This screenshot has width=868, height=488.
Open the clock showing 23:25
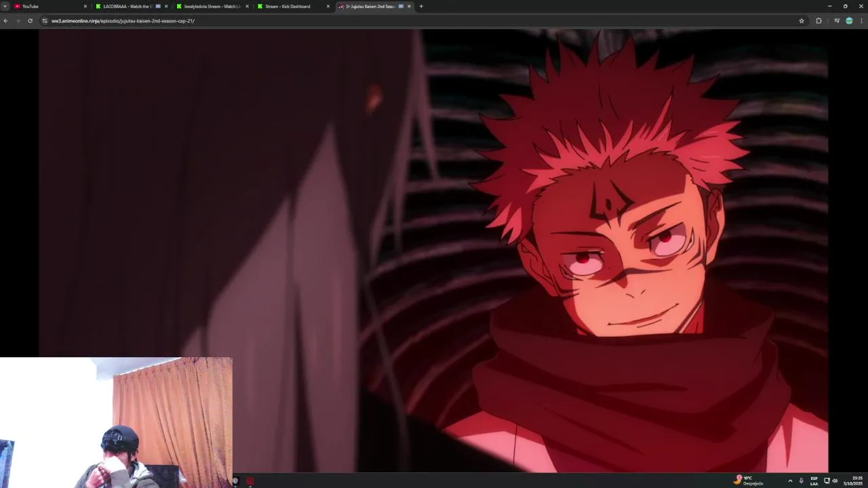coord(853,481)
